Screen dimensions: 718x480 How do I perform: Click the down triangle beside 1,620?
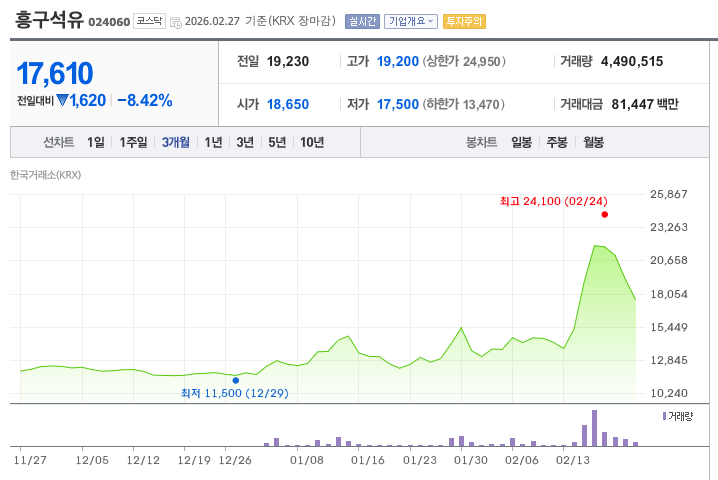62,100
